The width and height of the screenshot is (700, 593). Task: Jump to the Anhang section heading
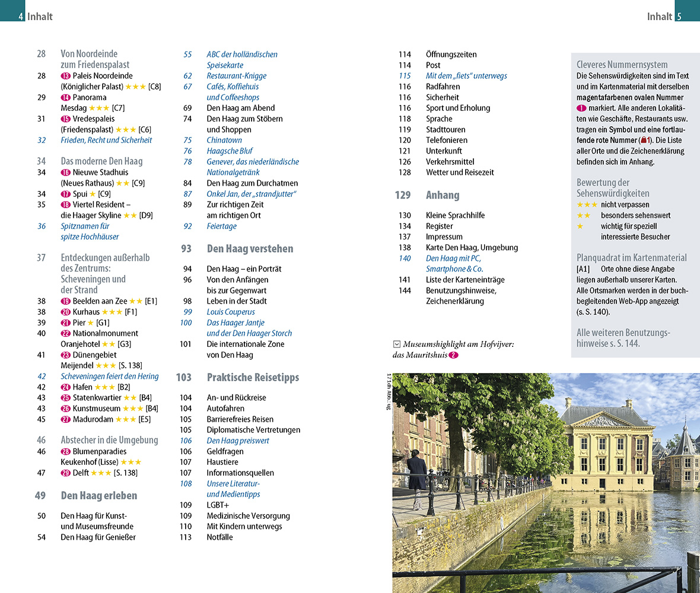[x=442, y=195]
